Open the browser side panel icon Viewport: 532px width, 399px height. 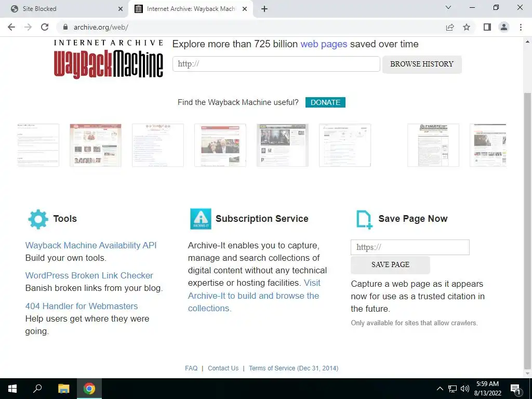[x=487, y=27]
